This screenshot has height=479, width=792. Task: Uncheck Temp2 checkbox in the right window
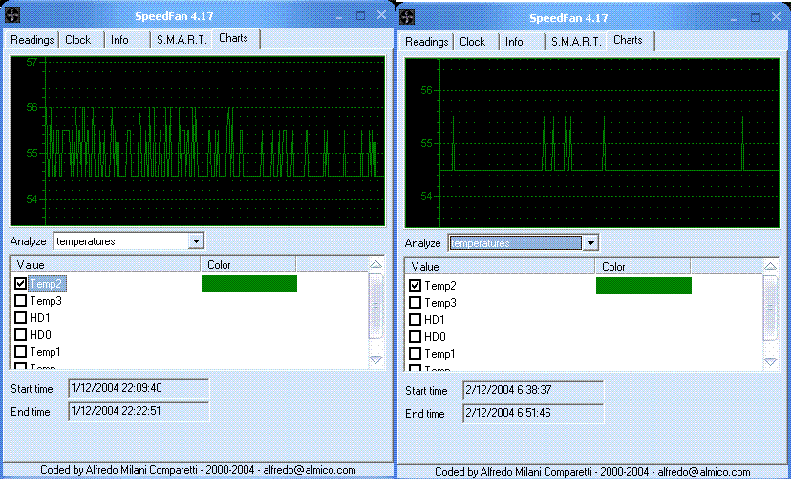pyautogui.click(x=415, y=285)
